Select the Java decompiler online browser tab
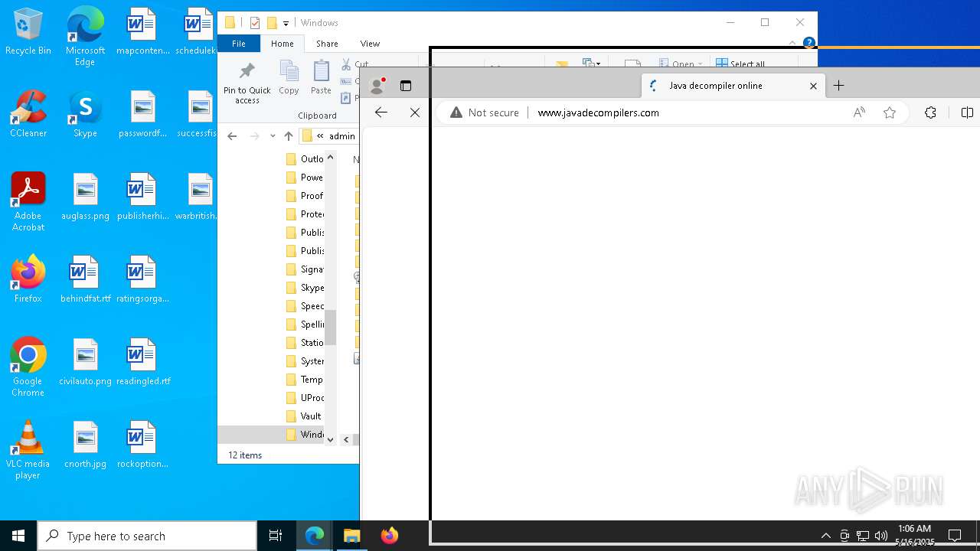 (733, 86)
